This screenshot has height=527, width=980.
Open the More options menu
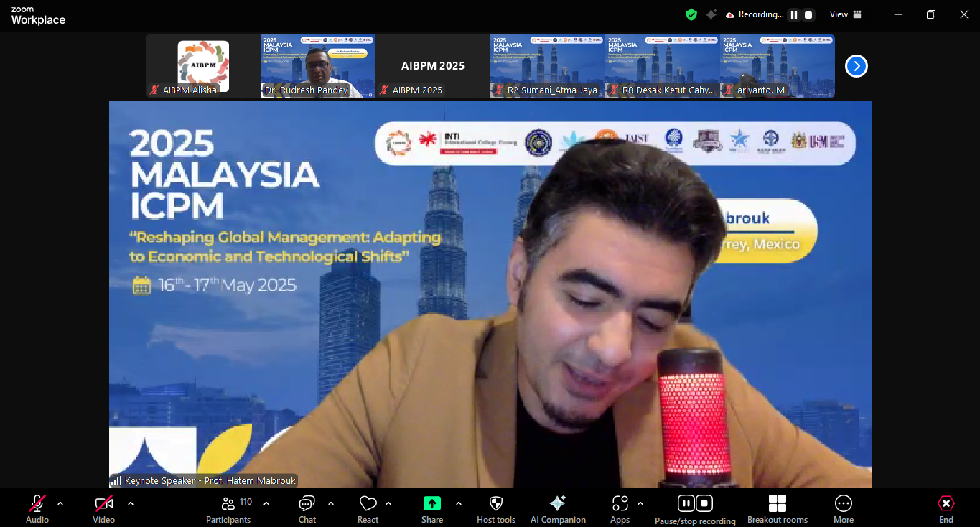click(x=844, y=508)
